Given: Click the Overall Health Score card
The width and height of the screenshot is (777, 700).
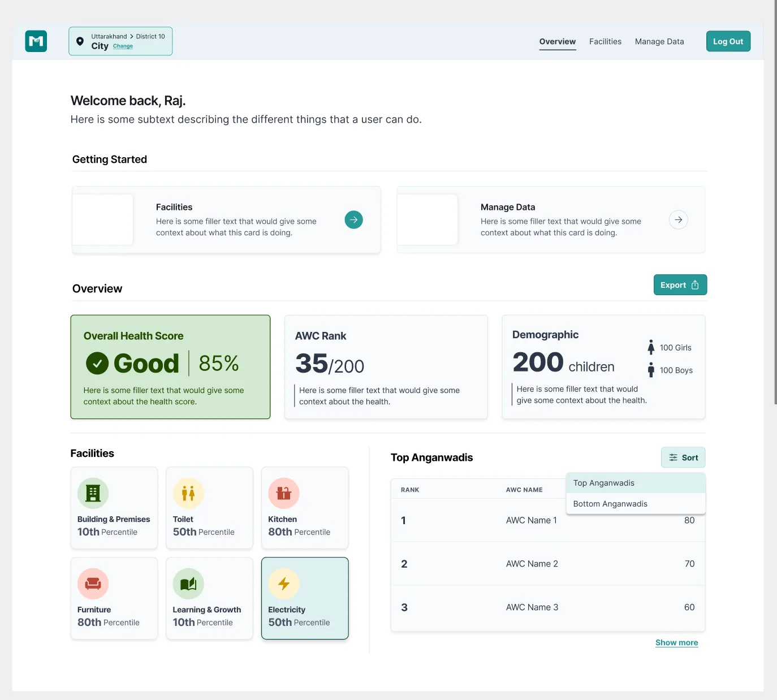Looking at the screenshot, I should tap(170, 367).
